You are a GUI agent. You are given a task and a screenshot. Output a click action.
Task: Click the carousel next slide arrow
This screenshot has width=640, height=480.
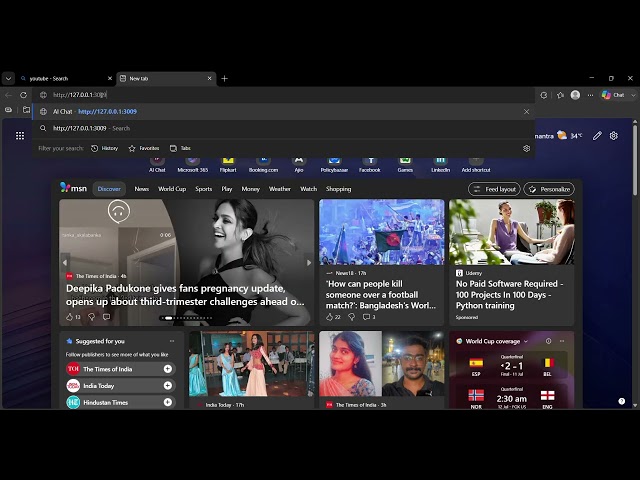click(309, 263)
